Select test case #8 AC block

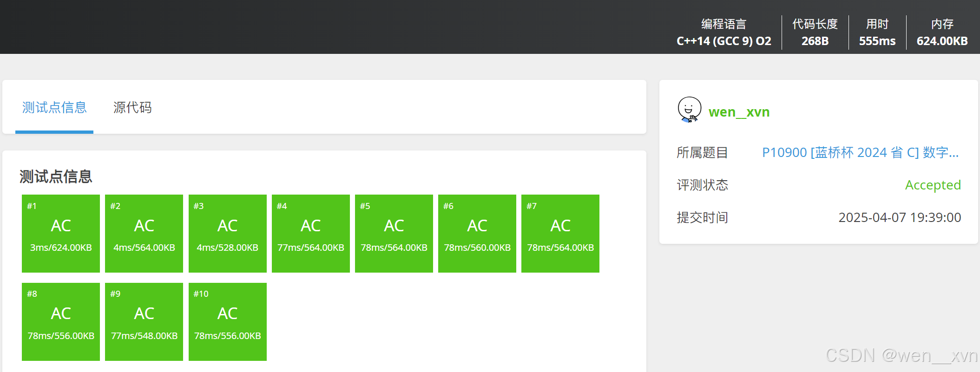[61, 322]
